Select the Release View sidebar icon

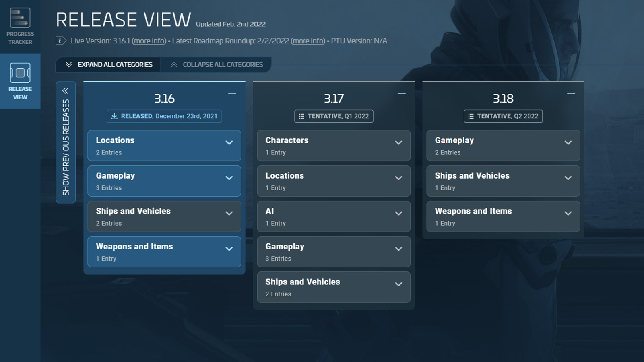click(20, 73)
